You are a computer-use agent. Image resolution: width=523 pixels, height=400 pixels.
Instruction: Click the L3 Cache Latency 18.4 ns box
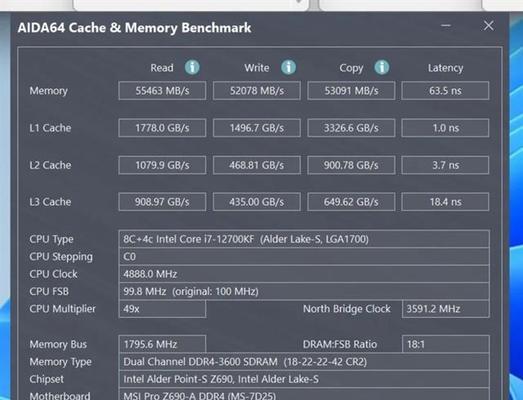point(445,202)
